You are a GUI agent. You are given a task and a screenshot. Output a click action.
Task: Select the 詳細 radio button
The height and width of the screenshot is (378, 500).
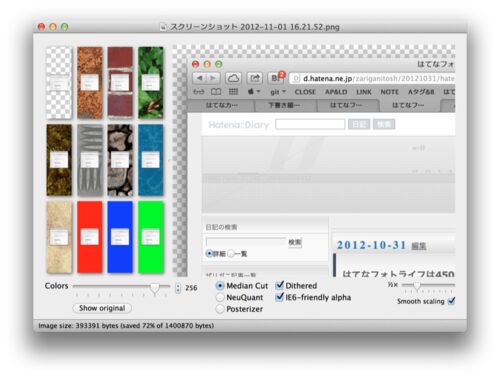tap(209, 254)
